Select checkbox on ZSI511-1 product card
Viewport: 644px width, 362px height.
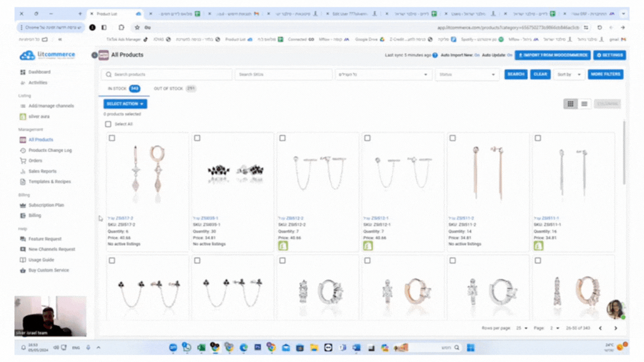[537, 138]
